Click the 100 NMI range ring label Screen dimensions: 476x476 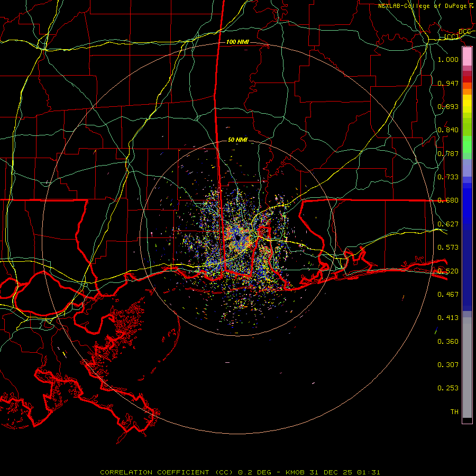click(x=237, y=42)
